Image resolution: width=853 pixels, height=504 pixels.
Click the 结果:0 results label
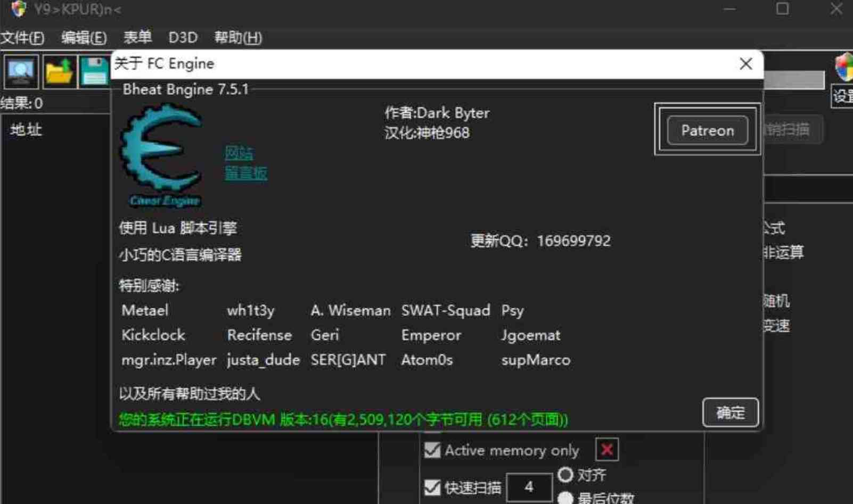[21, 103]
